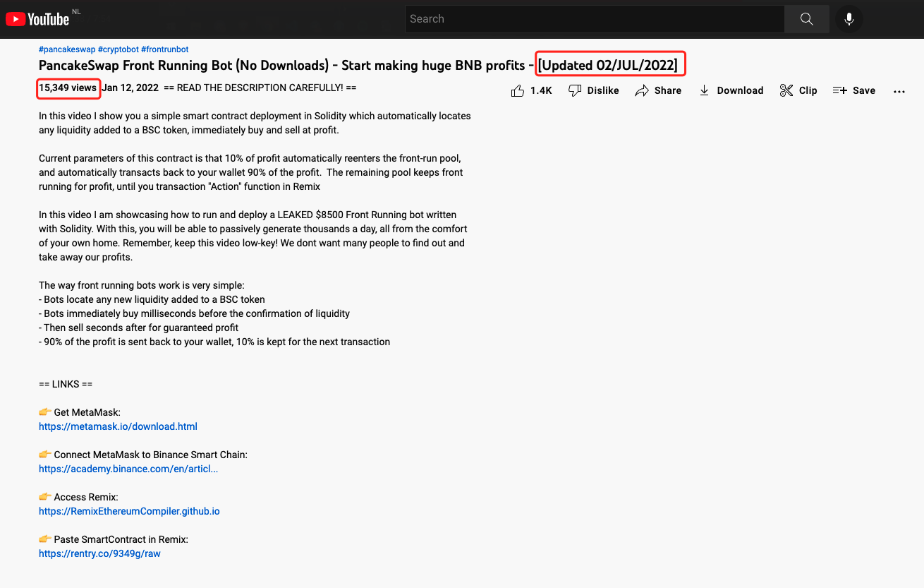Click the '== LINKS ==' heading
The width and height of the screenshot is (924, 588).
[66, 384]
